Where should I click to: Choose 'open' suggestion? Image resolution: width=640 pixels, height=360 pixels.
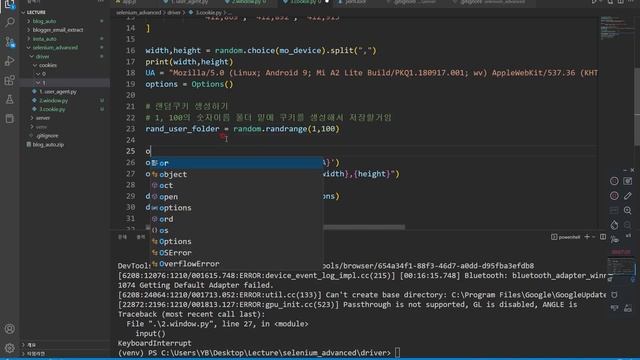[237, 197]
